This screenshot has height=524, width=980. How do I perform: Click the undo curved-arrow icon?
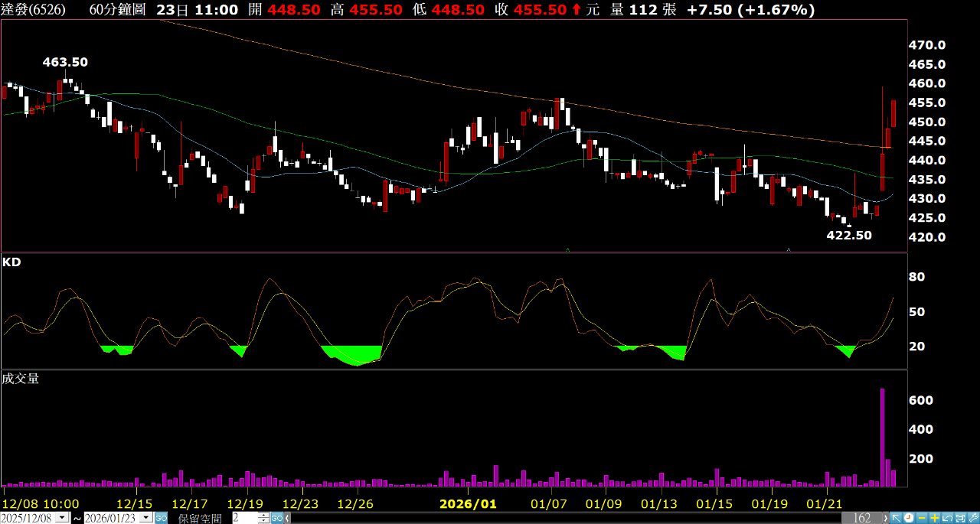[947, 518]
